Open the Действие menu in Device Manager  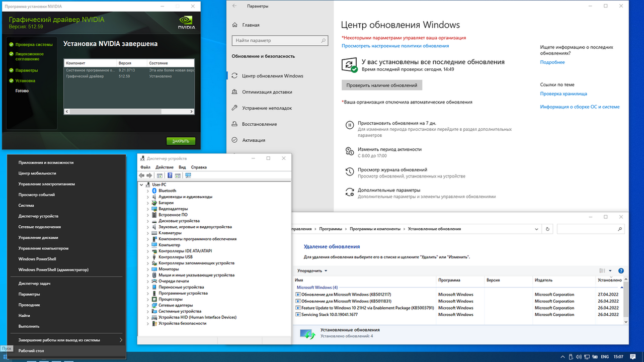tap(165, 167)
